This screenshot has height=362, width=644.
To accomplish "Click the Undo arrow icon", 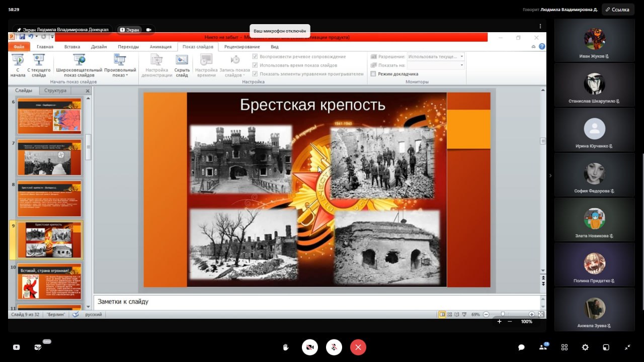I will [x=31, y=37].
